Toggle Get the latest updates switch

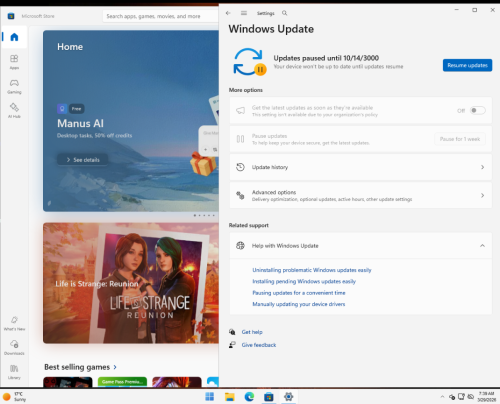[477, 110]
